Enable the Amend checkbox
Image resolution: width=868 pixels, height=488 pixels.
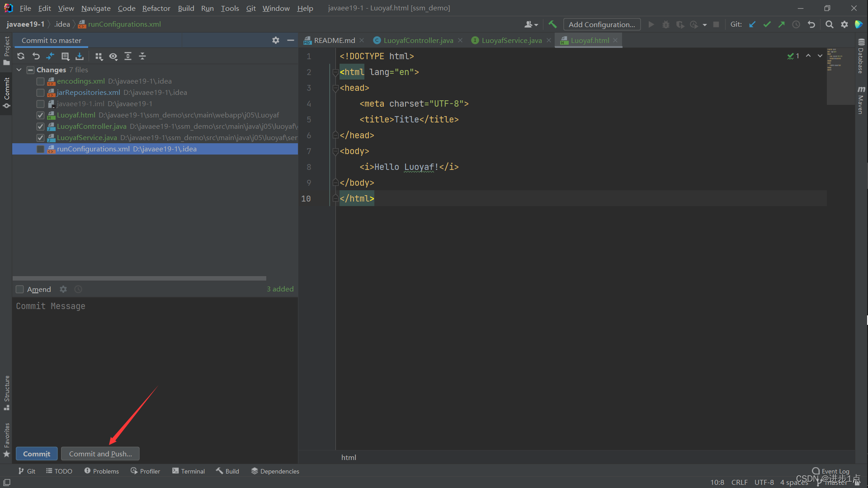pos(20,289)
